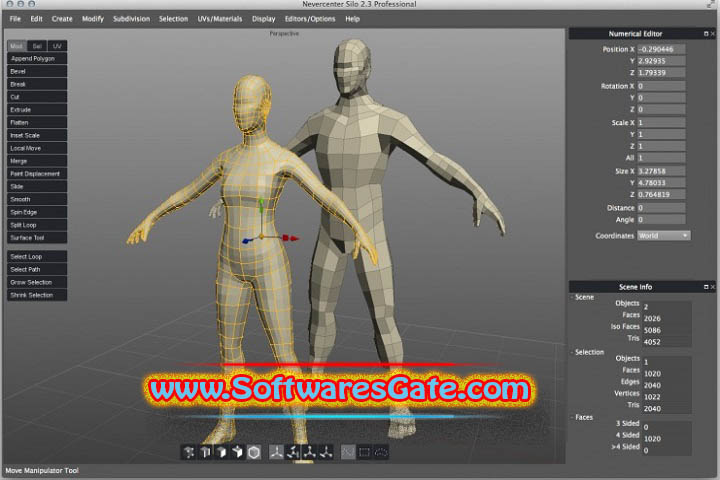Activate the scale manipulator icon with round handles
Screen dimensions: 720x480
click(x=309, y=452)
